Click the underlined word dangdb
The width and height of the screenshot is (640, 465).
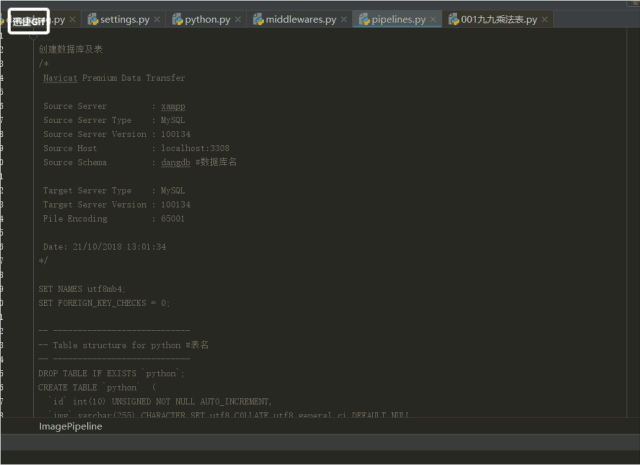point(176,162)
